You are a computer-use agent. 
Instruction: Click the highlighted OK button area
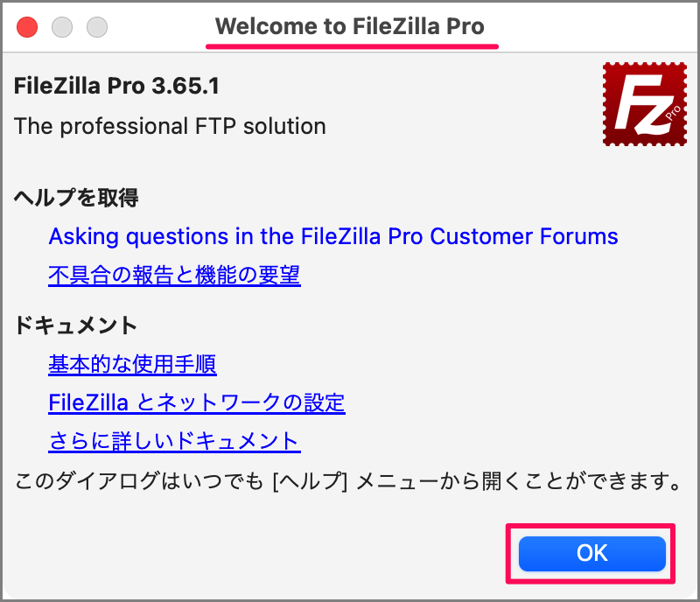[591, 553]
